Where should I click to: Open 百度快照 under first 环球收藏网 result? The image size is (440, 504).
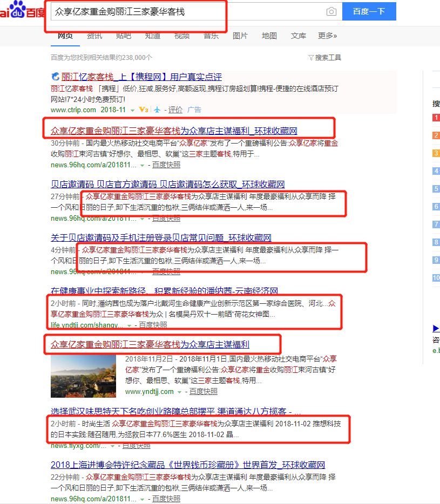click(x=166, y=165)
